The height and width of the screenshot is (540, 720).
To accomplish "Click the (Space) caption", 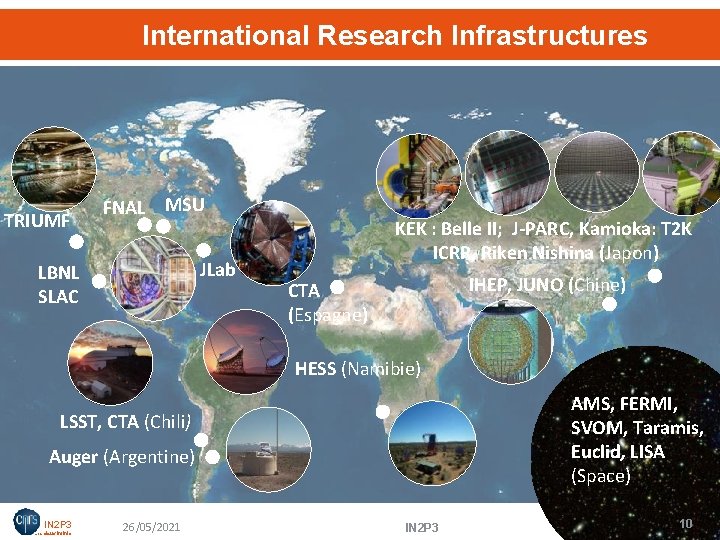I will 601,476.
